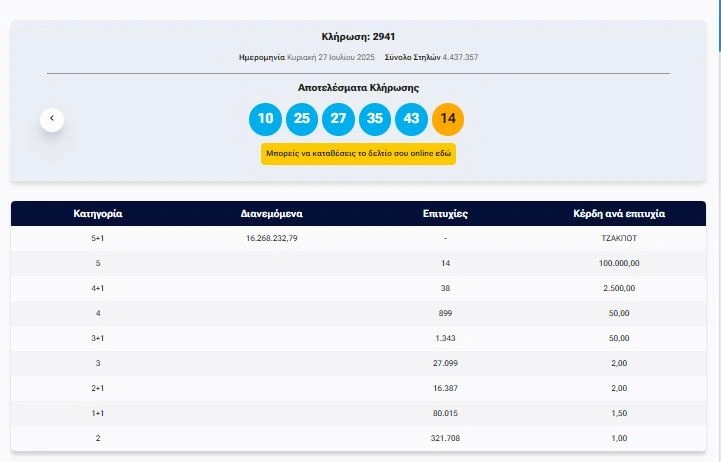This screenshot has height=462, width=721.
Task: Select the Επιτυχίες column header
Action: click(445, 214)
